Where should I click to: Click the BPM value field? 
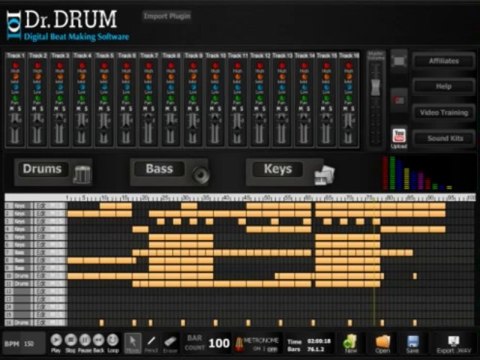point(29,344)
